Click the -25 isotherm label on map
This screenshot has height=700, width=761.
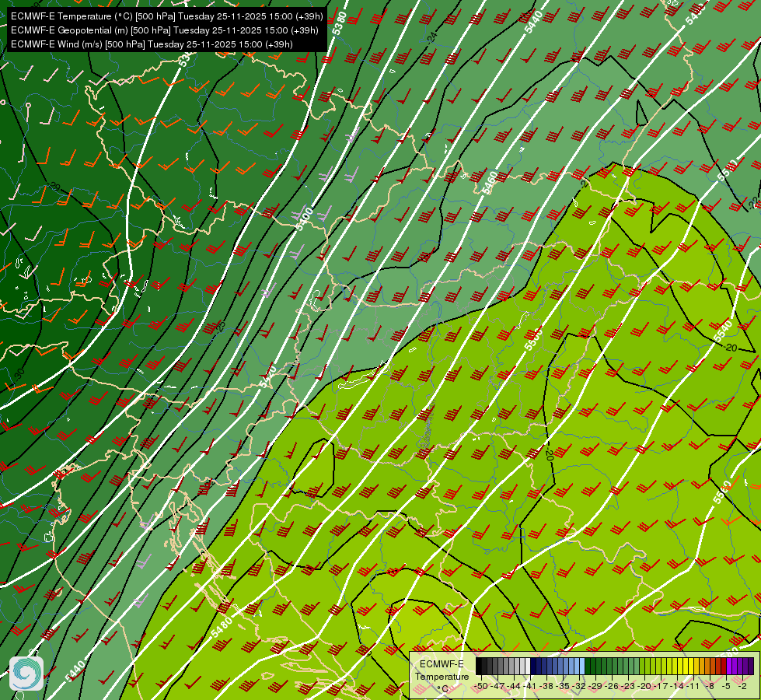click(221, 327)
